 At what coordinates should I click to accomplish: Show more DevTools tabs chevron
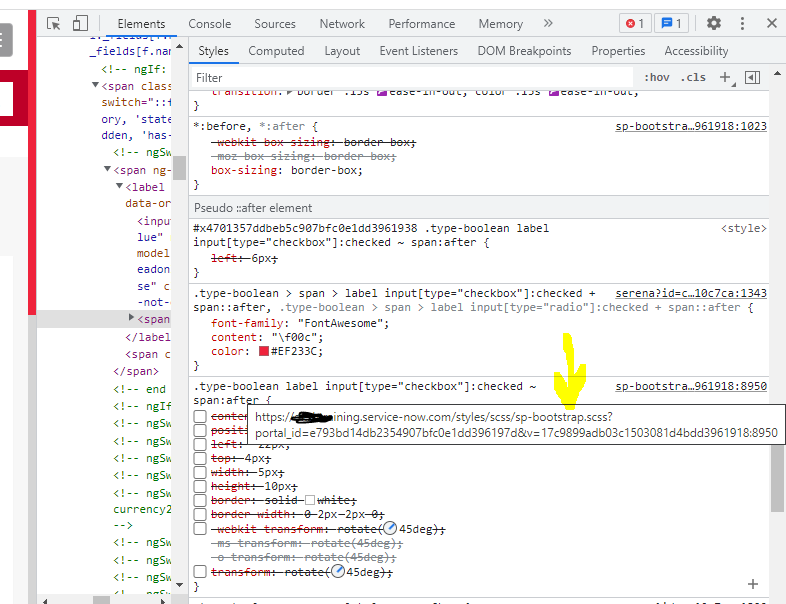[x=548, y=23]
